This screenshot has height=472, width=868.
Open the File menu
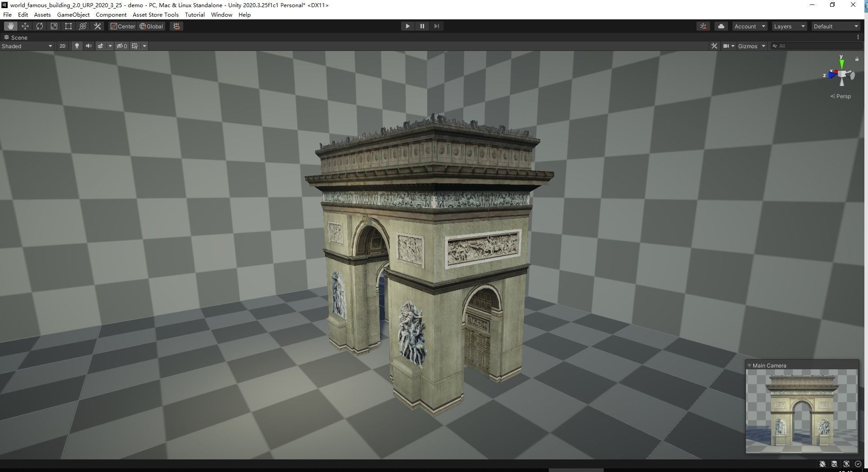(x=7, y=14)
